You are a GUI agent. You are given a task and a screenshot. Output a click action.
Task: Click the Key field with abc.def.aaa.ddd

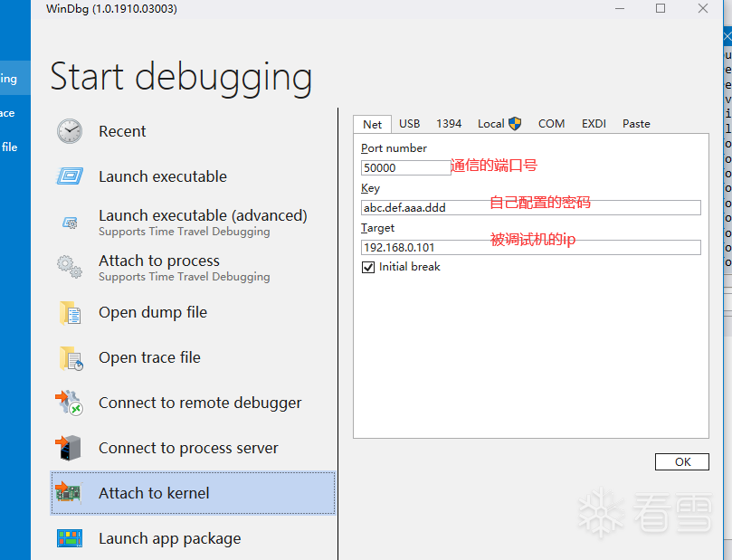[531, 208]
